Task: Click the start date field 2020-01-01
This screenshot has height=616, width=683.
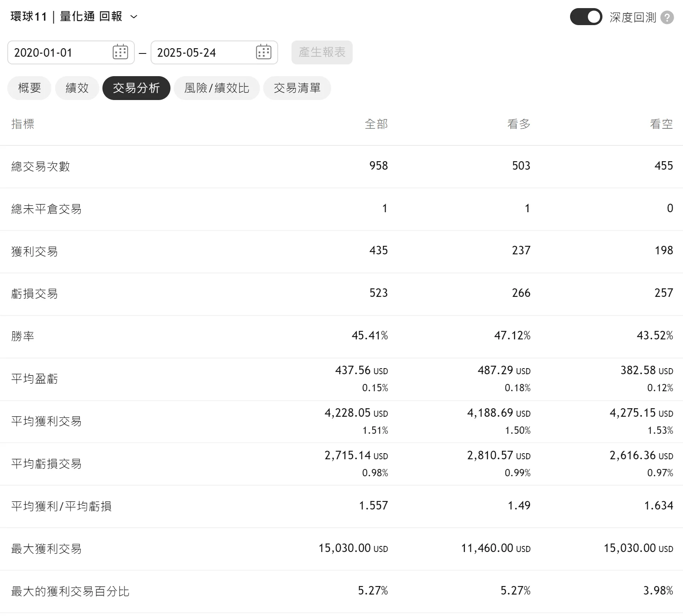Action: (x=71, y=52)
